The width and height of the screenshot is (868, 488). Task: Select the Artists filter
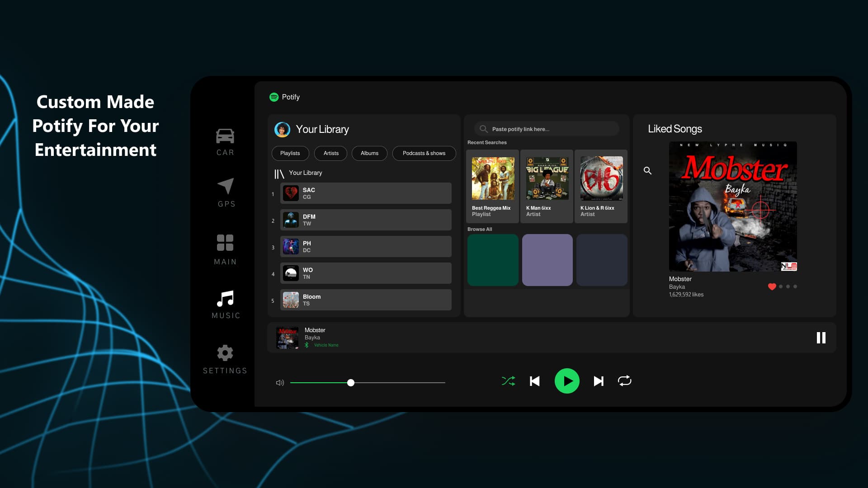click(x=331, y=153)
